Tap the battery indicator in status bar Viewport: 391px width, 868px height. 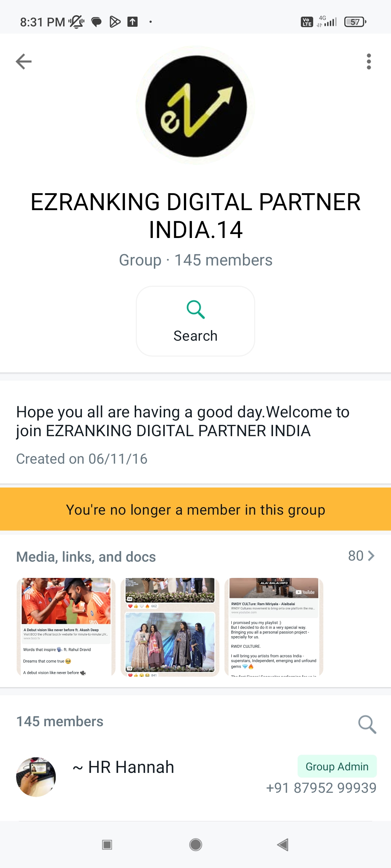point(355,22)
